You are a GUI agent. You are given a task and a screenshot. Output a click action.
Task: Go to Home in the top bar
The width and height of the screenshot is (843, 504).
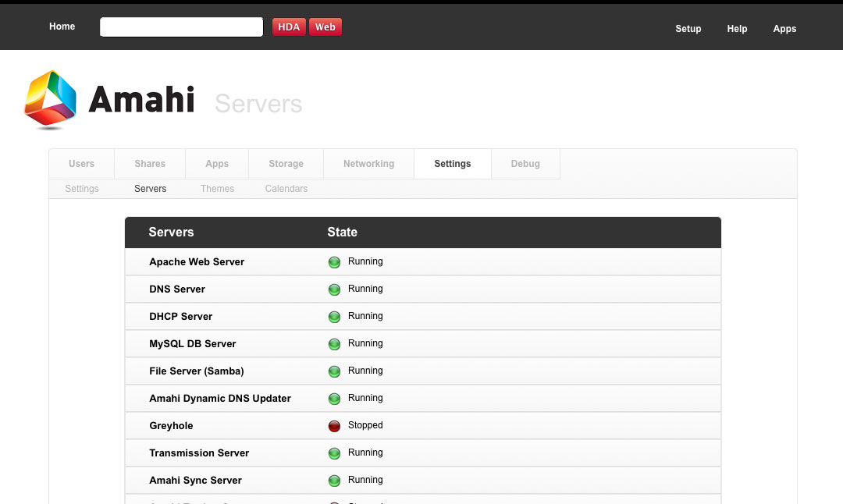coord(62,27)
